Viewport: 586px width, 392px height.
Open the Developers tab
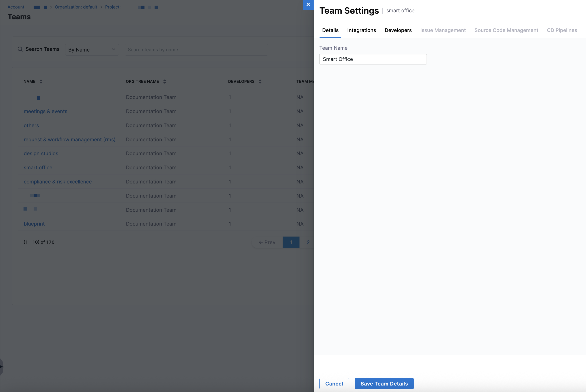click(398, 30)
